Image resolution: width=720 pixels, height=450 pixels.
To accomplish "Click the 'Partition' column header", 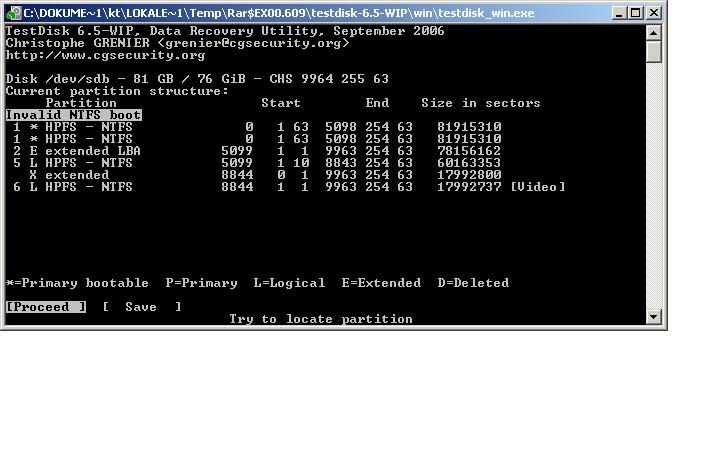I will pos(81,103).
